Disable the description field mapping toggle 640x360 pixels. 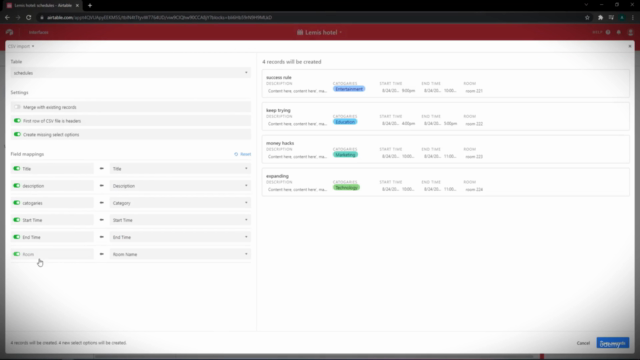[17, 186]
